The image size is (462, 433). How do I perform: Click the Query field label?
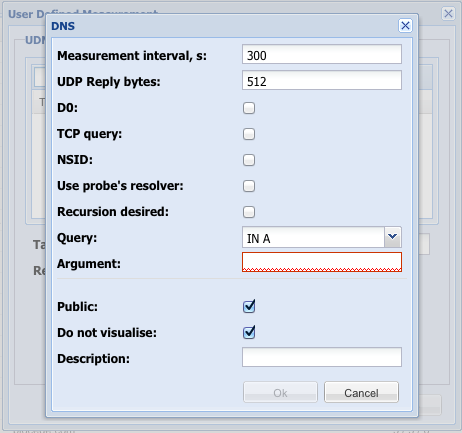77,238
